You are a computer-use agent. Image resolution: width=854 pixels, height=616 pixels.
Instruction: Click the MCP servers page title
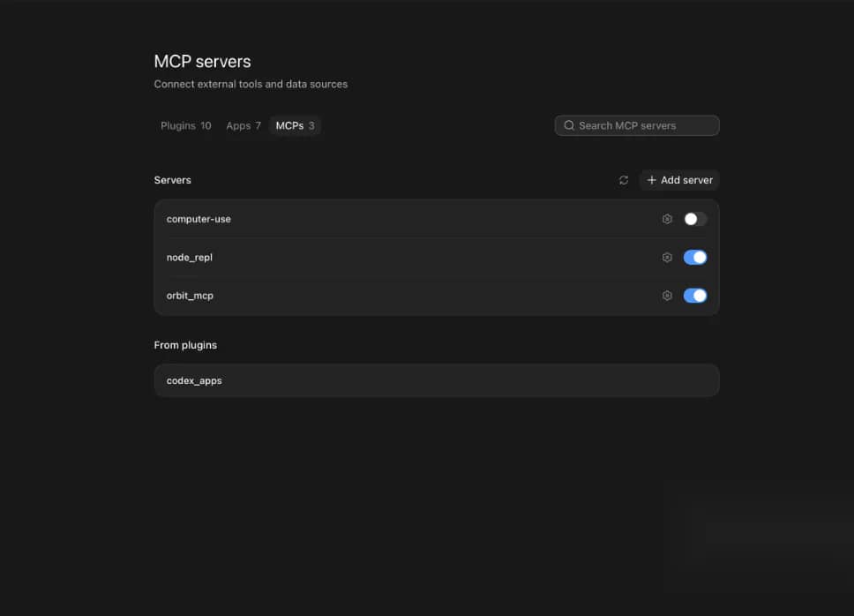[x=203, y=62]
